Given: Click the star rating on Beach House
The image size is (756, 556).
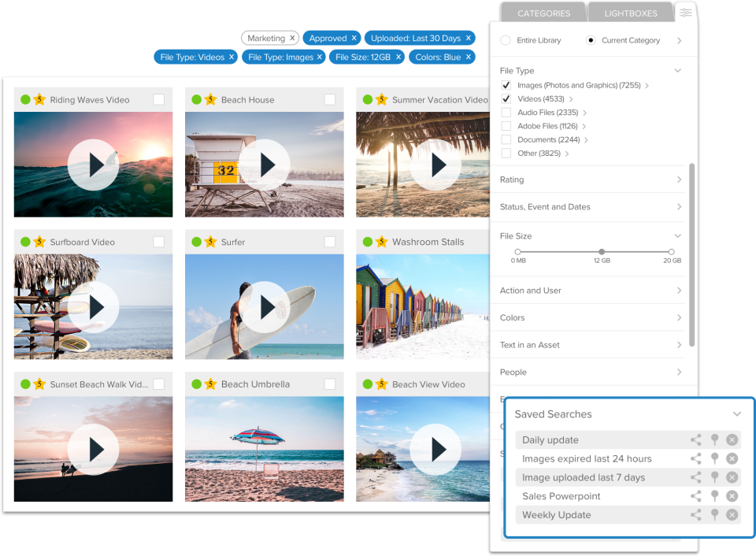Looking at the screenshot, I should coord(210,100).
